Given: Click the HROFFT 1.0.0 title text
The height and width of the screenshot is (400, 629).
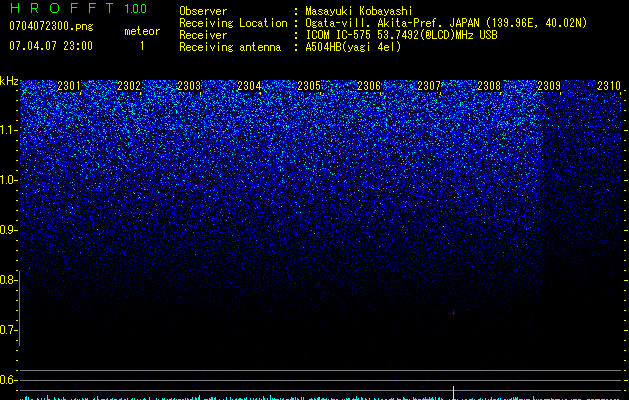Looking at the screenshot, I should [x=78, y=8].
